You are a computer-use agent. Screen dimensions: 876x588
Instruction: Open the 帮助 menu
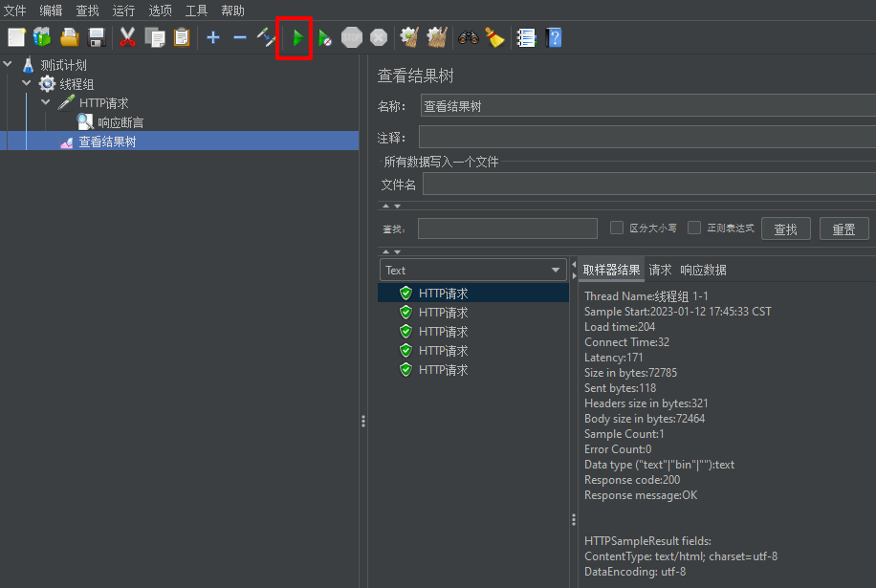[x=232, y=11]
